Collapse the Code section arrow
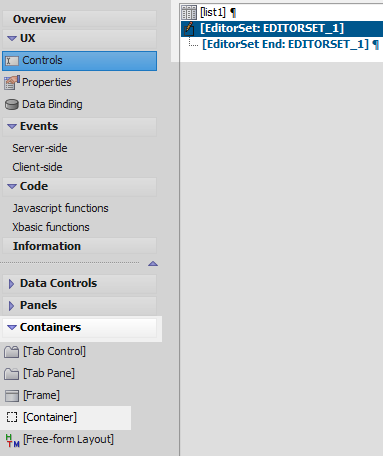Viewport: 383px width, 456px height. [12, 187]
